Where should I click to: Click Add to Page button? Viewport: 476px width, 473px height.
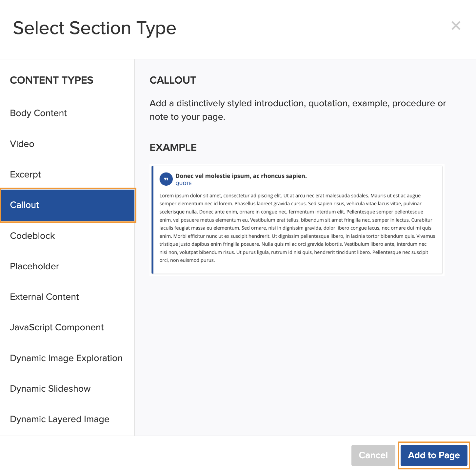[434, 455]
